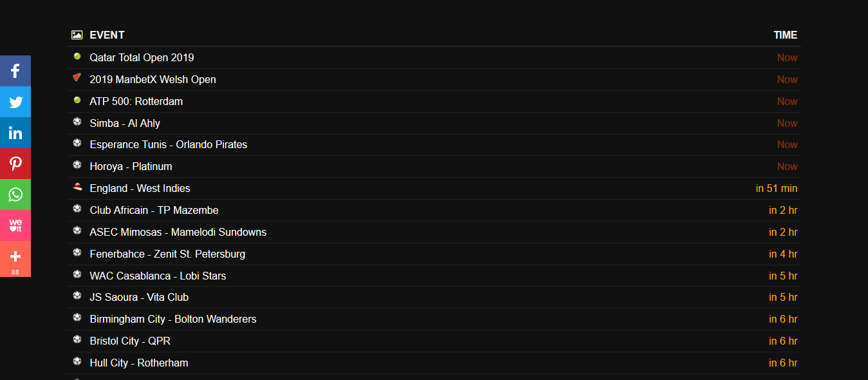Click the EVENT column header
Screen dimensions: 868x380
(107, 35)
